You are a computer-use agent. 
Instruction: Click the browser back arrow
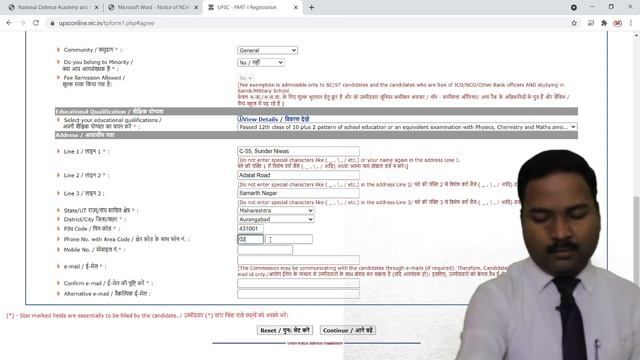pos(9,23)
